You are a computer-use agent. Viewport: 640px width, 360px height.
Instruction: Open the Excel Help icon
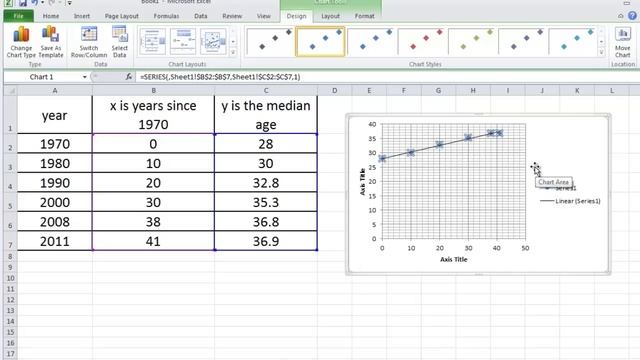coord(632,16)
